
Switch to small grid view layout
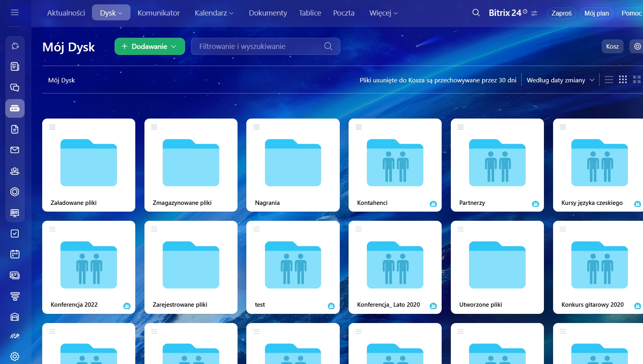[x=623, y=80]
